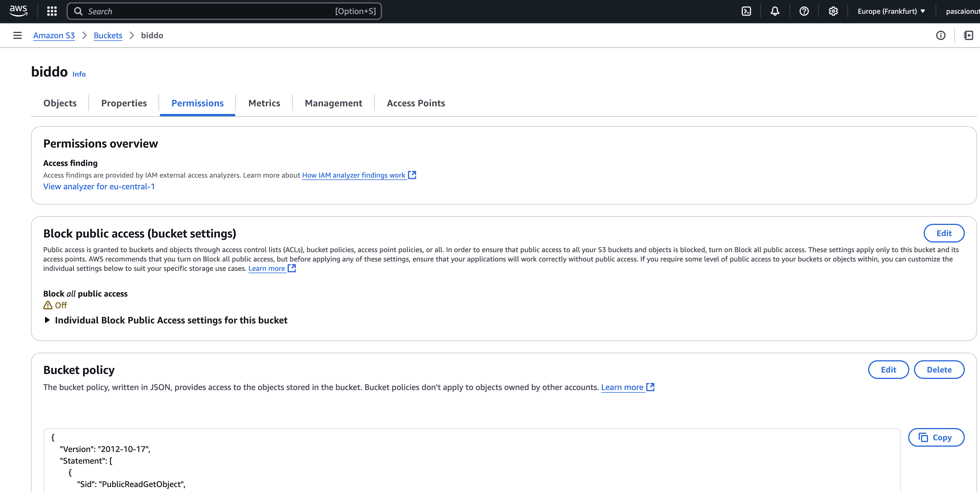Open CloudShell terminal icon
980x492 pixels.
746,11
